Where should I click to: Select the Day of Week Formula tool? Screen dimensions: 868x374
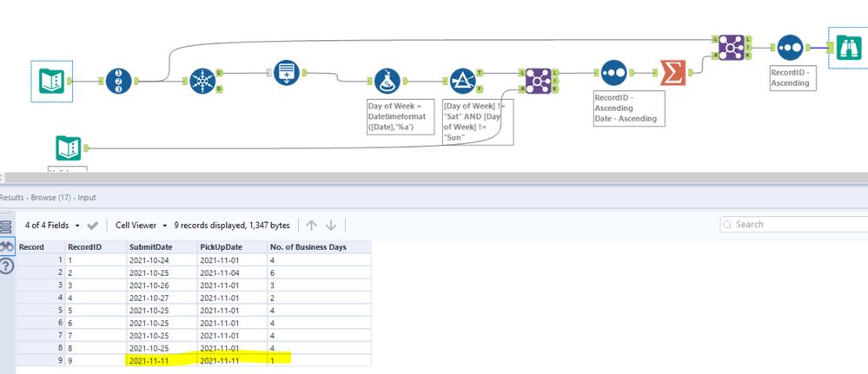coord(387,82)
